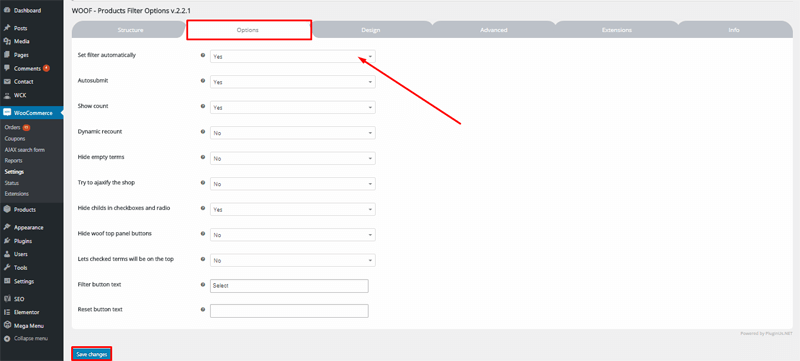The image size is (800, 361).
Task: Click the Plugins plug icon
Action: pos(7,241)
